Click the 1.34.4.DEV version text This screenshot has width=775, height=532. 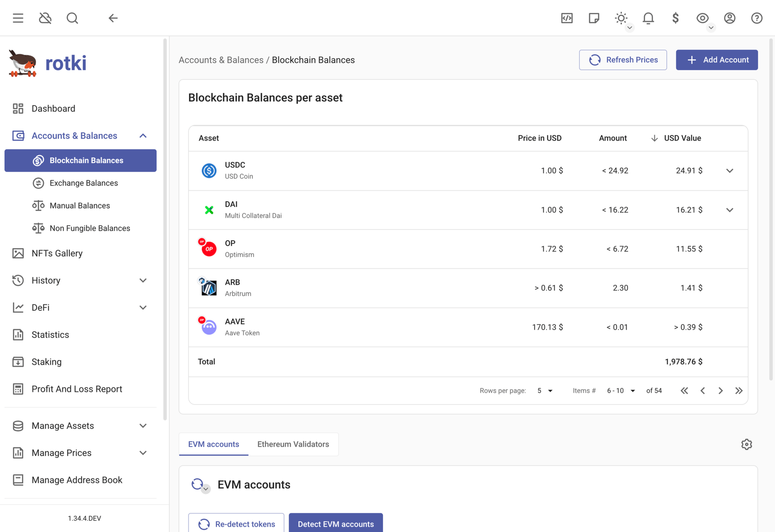pyautogui.click(x=85, y=518)
